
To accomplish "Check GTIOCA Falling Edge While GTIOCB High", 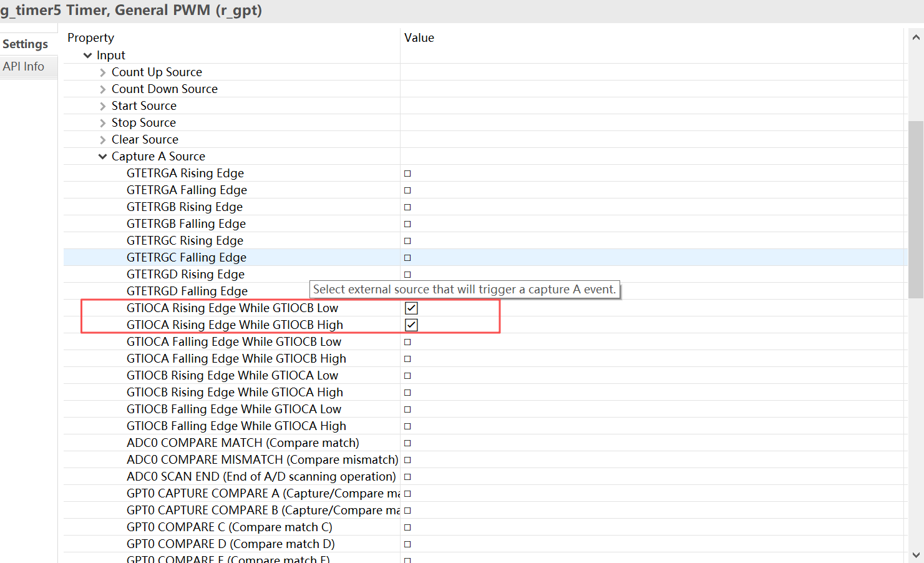I will click(x=407, y=359).
